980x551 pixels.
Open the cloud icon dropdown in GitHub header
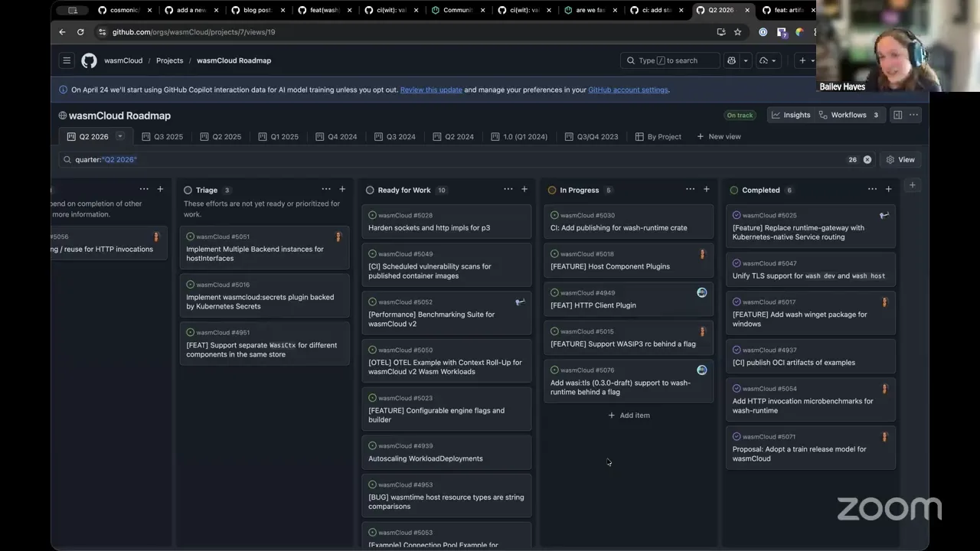point(767,60)
